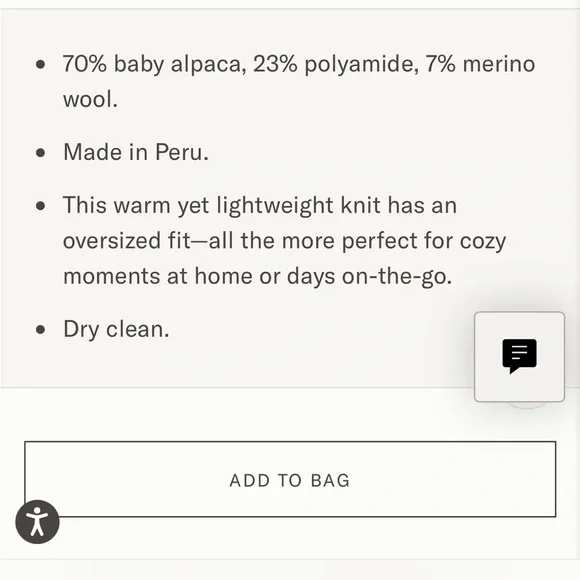This screenshot has height=580, width=580.
Task: Open the accessibility options figure icon
Action: [x=37, y=522]
